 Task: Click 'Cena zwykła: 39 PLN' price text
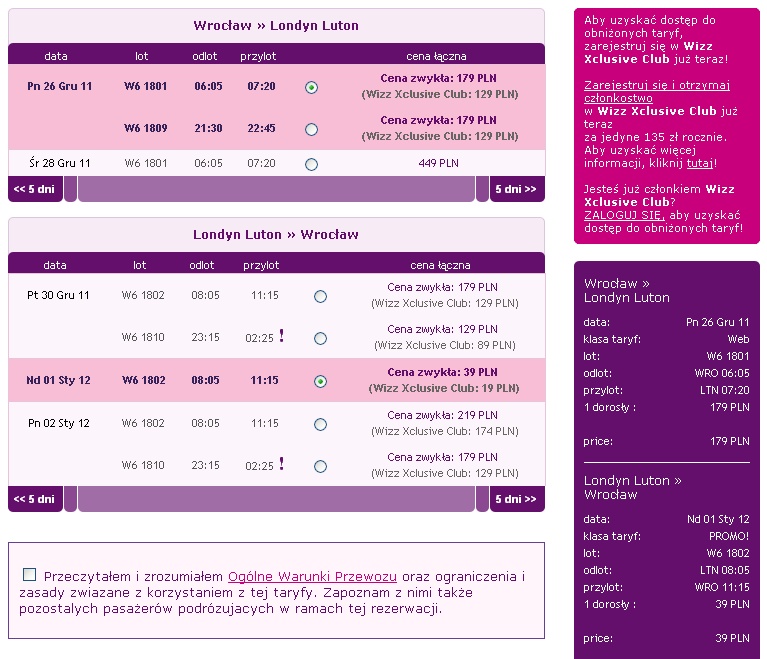point(442,372)
